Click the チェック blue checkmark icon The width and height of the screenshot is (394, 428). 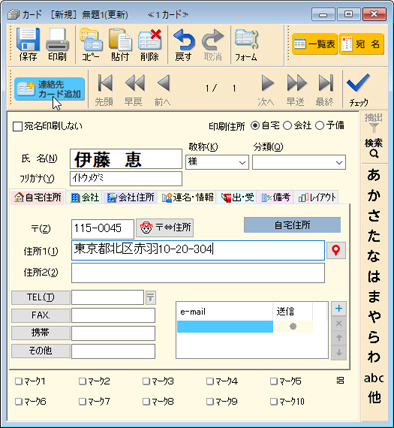click(x=358, y=83)
